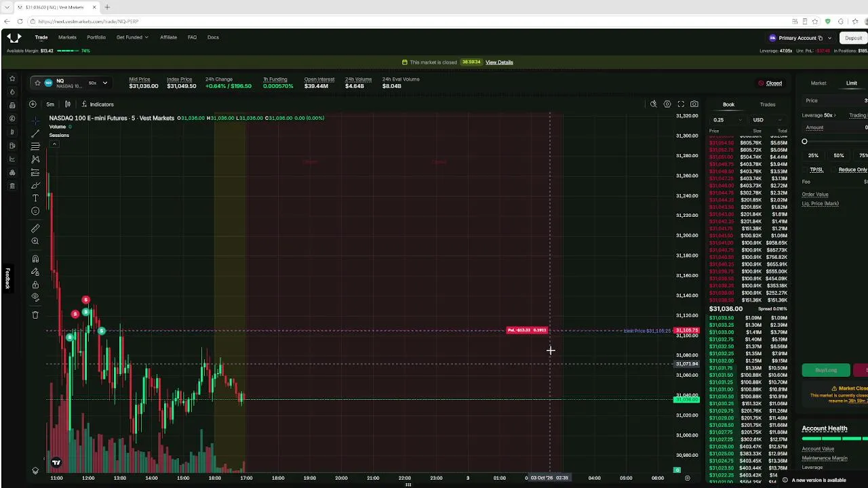This screenshot has height=488, width=868.
Task: Go to the Markets nav item
Action: (x=67, y=37)
